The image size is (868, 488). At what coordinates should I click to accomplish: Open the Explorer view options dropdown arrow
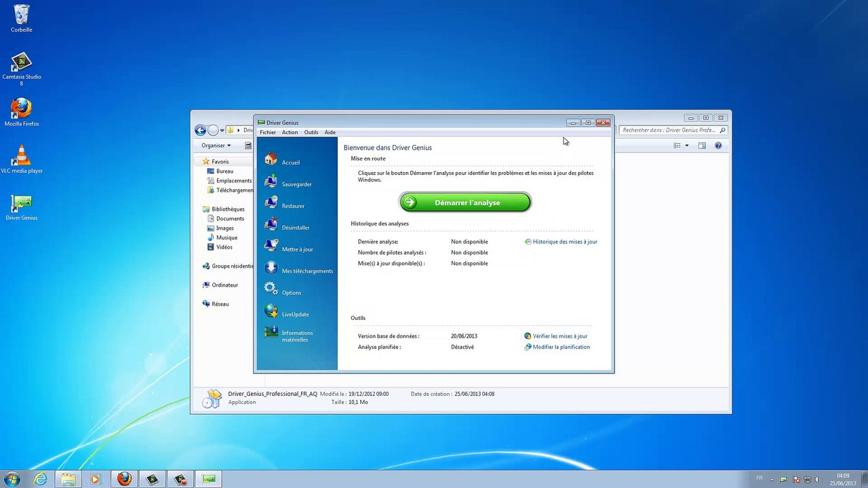click(x=686, y=145)
